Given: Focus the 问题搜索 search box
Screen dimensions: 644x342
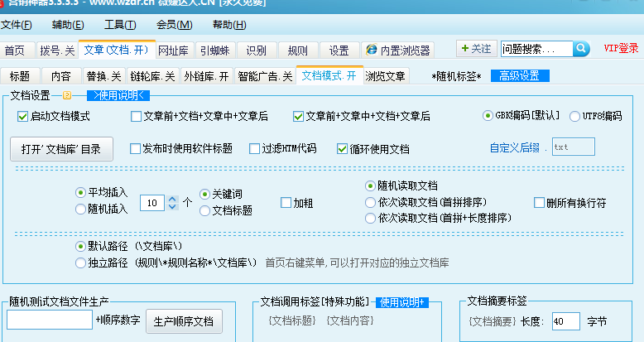Looking at the screenshot, I should (x=536, y=49).
